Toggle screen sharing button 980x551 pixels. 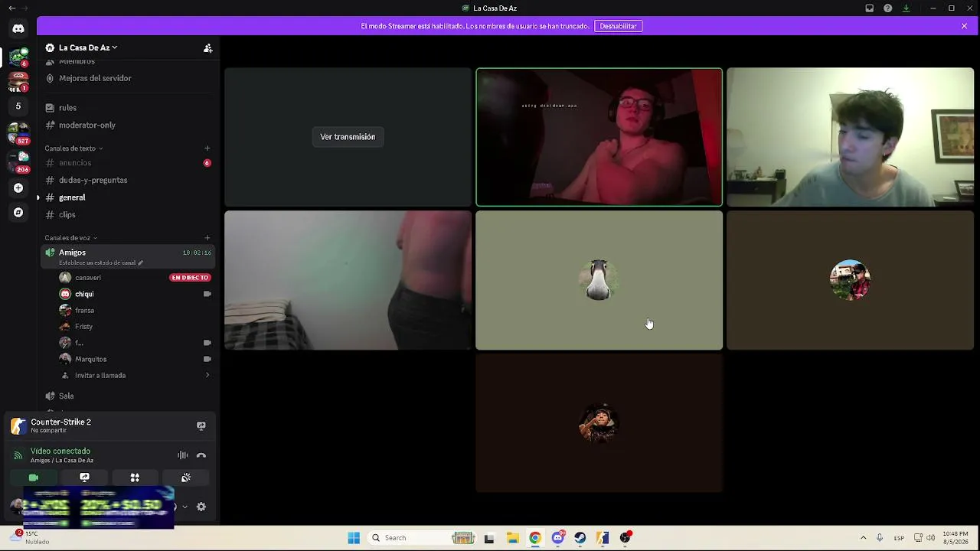coord(84,478)
